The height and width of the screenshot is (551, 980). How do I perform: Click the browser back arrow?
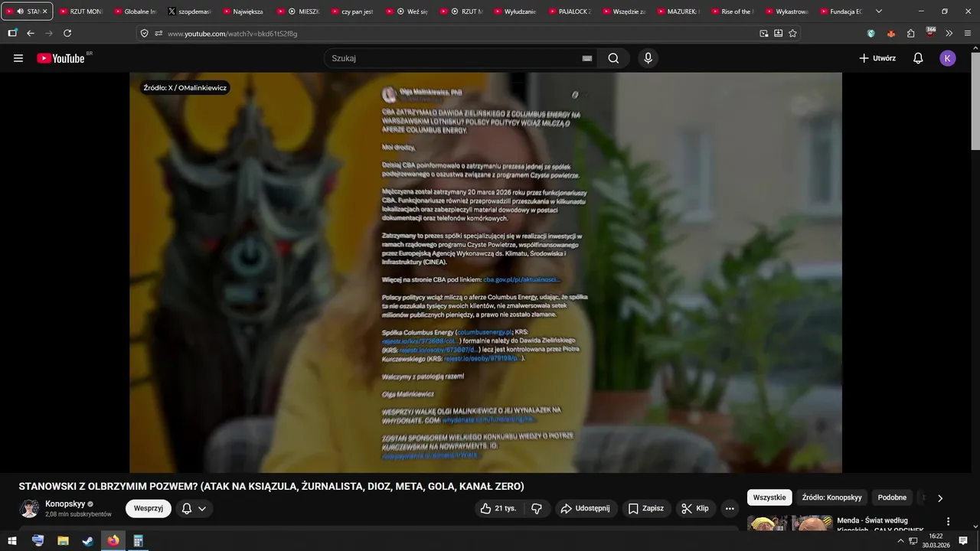[31, 33]
